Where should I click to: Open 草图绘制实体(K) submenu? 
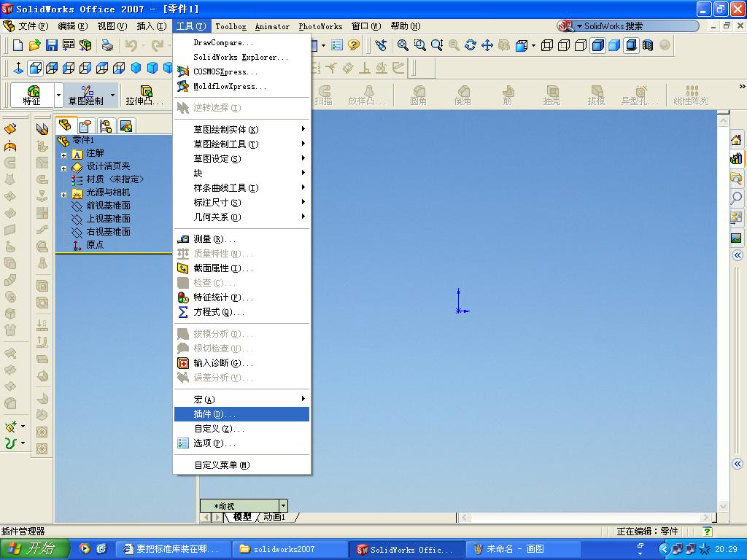click(x=242, y=130)
